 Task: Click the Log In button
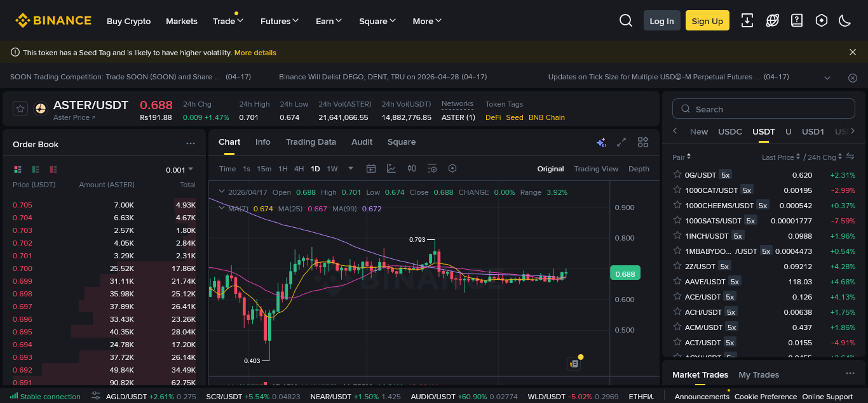tap(661, 20)
